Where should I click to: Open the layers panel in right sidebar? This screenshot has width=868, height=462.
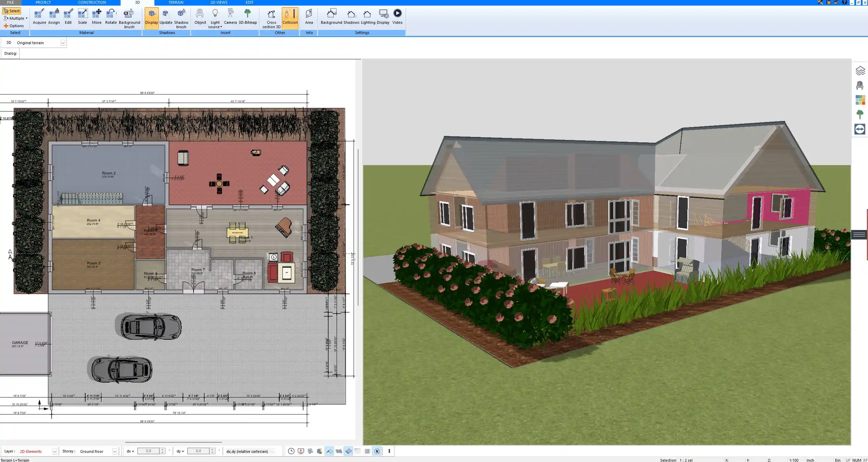coord(860,71)
